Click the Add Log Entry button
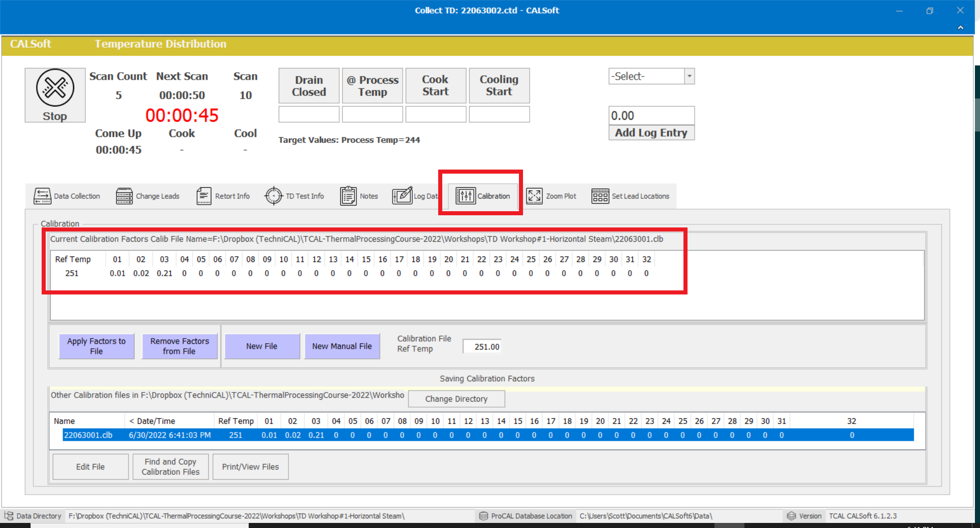980x528 pixels. [651, 133]
